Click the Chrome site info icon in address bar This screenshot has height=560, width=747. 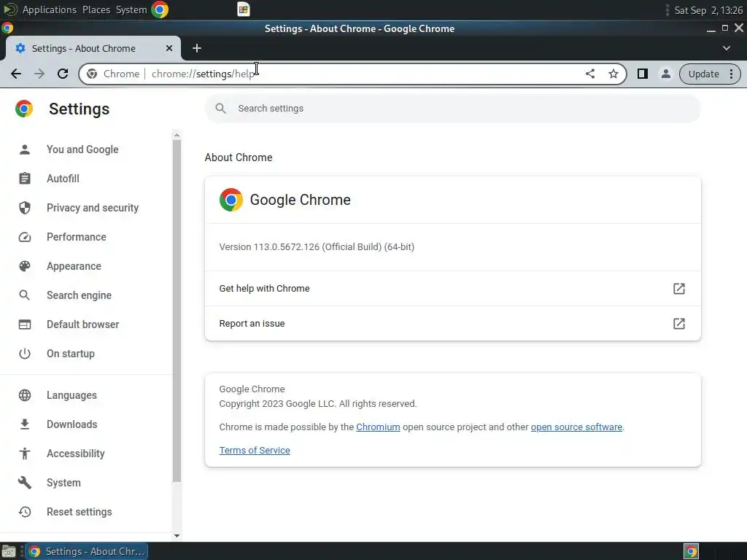pos(93,74)
